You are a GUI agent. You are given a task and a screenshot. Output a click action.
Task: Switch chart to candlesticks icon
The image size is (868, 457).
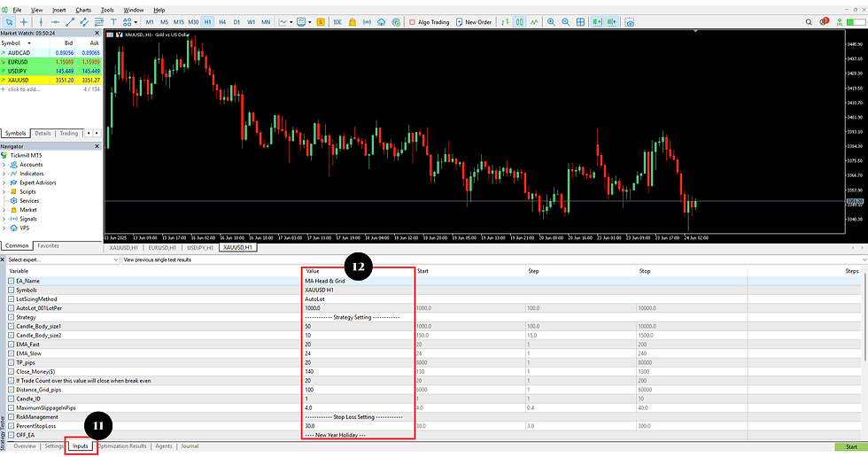pyautogui.click(x=519, y=22)
